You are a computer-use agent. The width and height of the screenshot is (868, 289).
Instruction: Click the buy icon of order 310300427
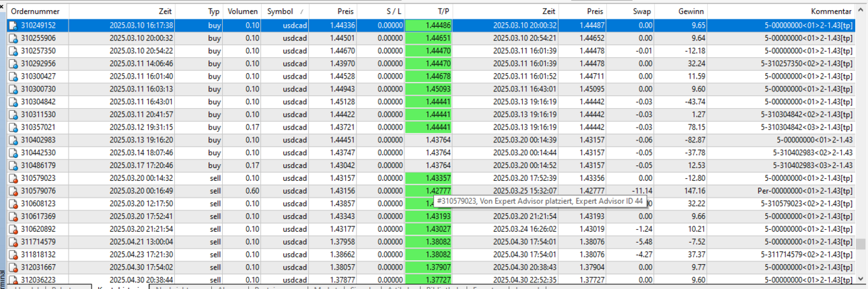pos(13,77)
